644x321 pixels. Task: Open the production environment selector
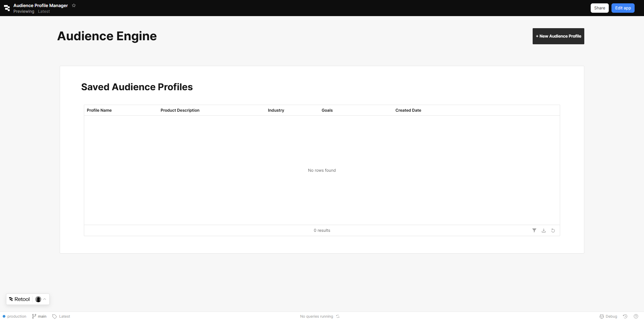(14, 316)
